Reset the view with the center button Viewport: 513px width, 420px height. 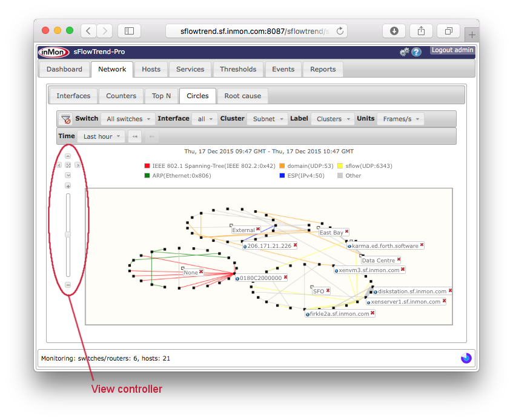pyautogui.click(x=68, y=165)
